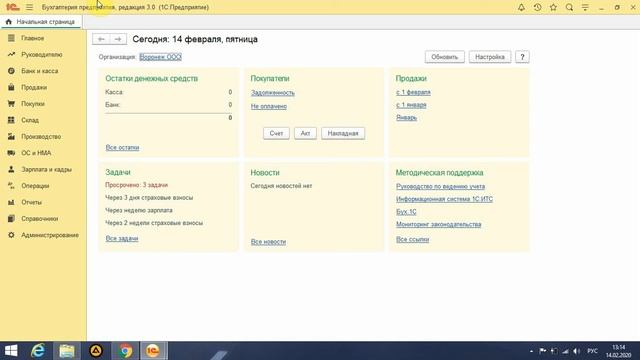Click the Руководителю chart icon

tap(11, 54)
